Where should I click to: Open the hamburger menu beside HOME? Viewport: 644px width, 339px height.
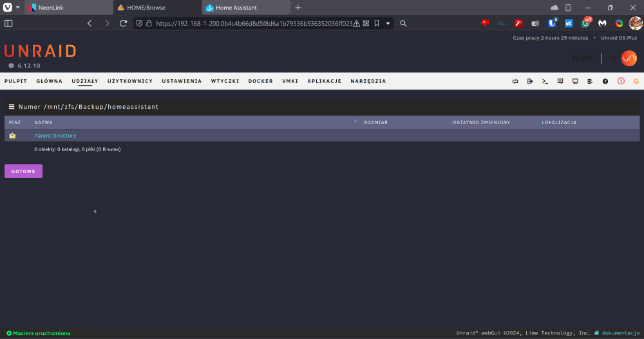tap(613, 59)
